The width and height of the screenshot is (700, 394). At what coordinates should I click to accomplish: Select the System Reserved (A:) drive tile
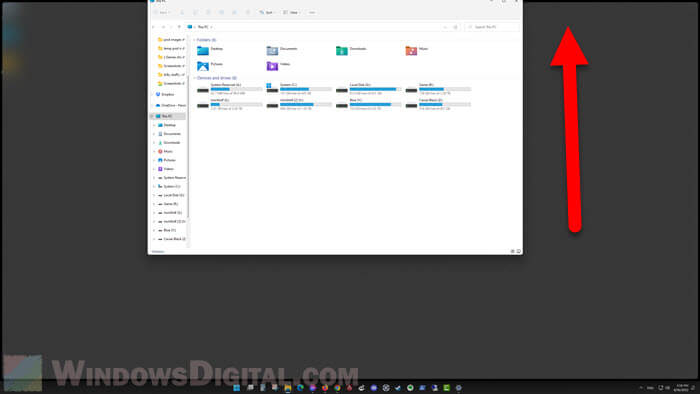coord(229,89)
